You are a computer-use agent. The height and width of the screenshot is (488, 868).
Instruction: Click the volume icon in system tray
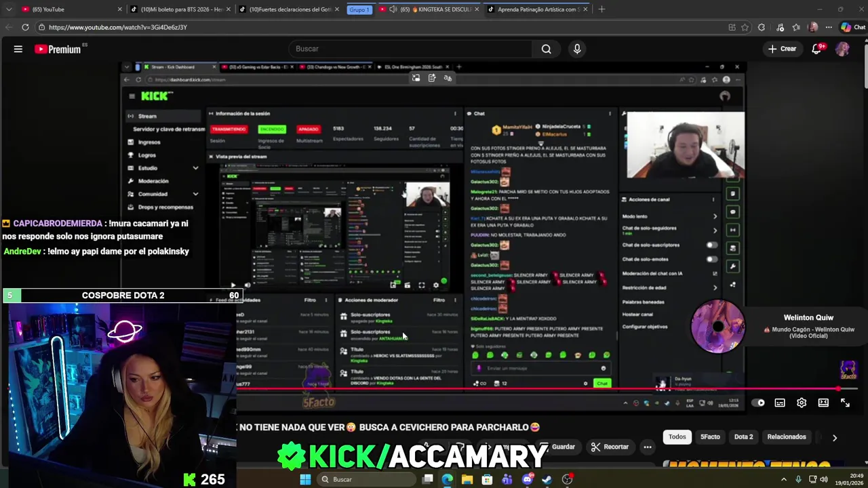[824, 479]
